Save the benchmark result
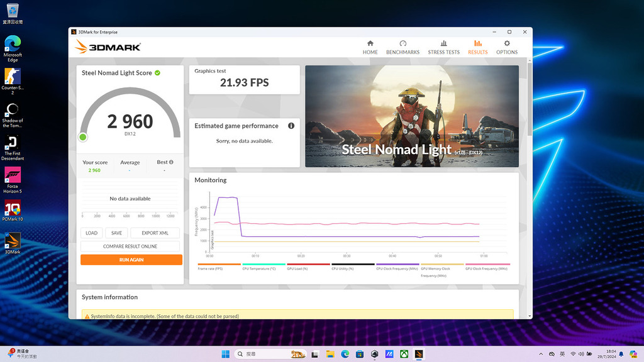This screenshot has height=362, width=644. pyautogui.click(x=116, y=233)
